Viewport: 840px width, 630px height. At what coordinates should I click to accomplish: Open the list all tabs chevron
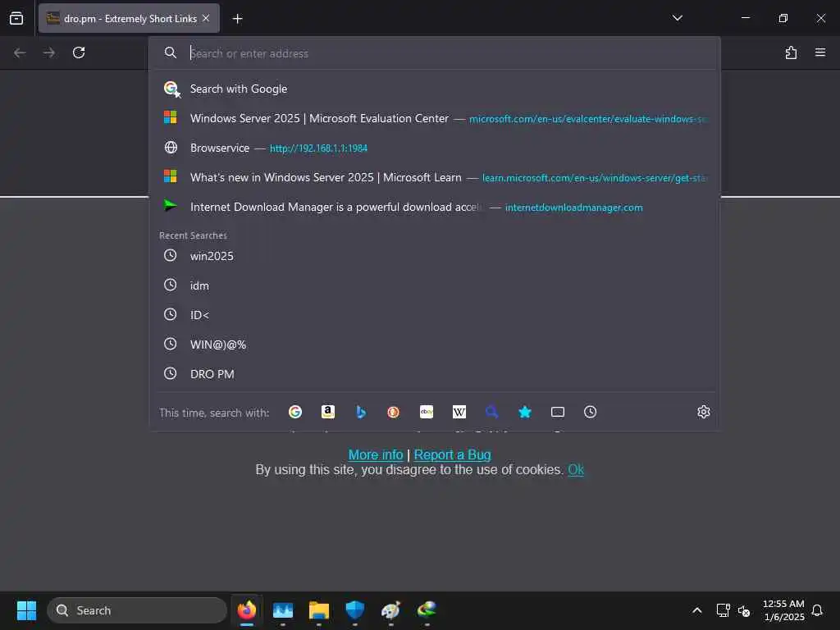click(x=677, y=18)
